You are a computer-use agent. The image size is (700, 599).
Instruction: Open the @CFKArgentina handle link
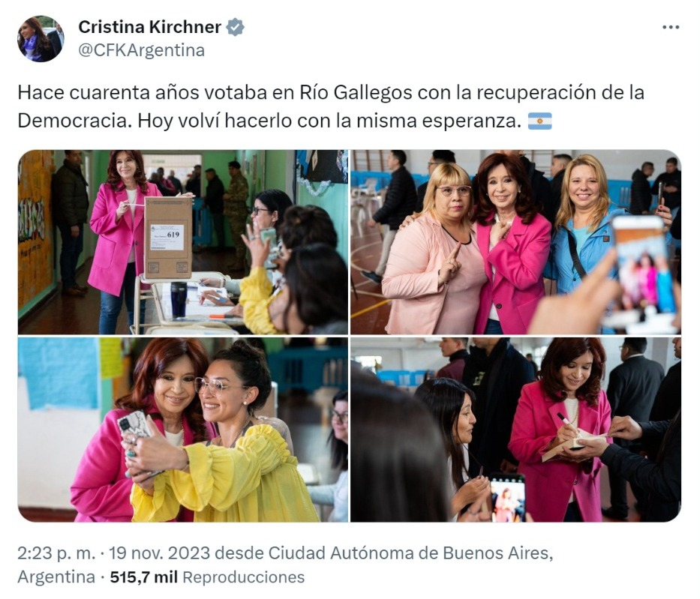coord(142,50)
